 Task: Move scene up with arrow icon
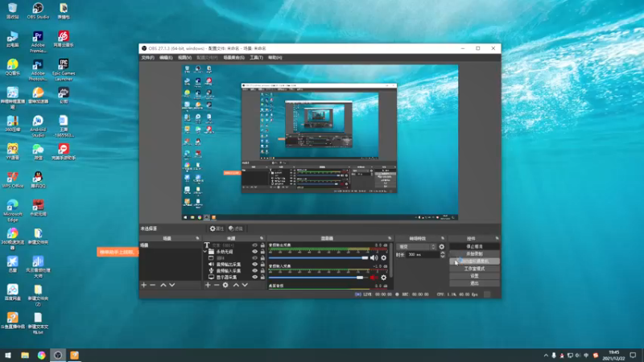[x=163, y=285]
